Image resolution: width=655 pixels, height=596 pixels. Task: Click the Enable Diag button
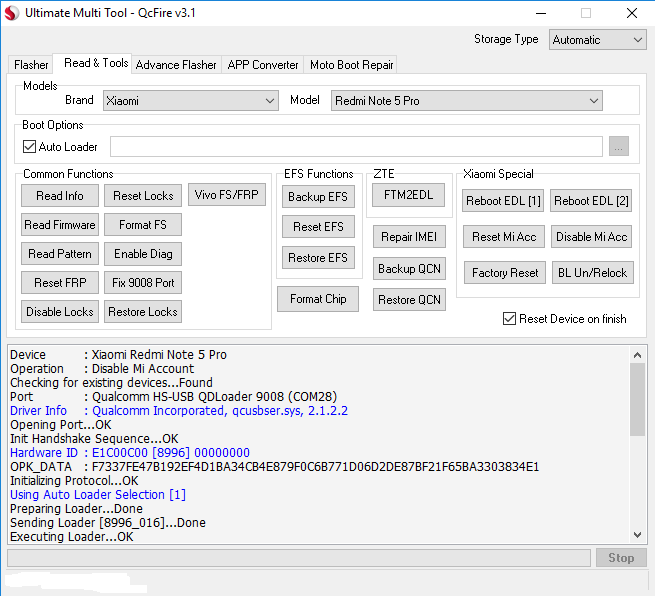pyautogui.click(x=143, y=254)
